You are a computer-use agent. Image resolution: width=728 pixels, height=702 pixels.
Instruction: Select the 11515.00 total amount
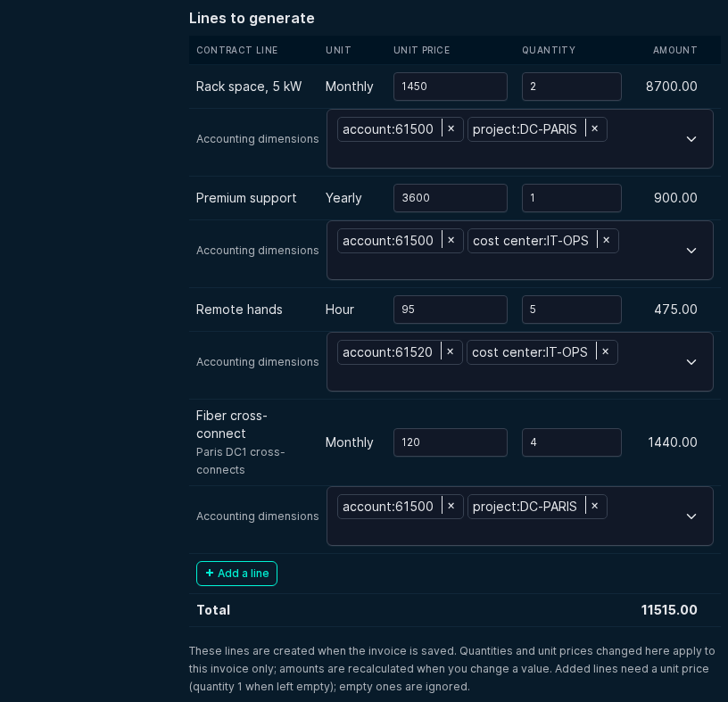(x=669, y=610)
